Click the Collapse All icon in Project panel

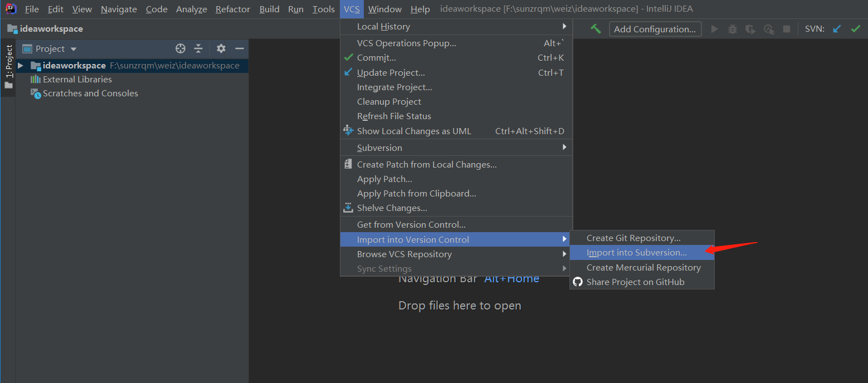[198, 48]
